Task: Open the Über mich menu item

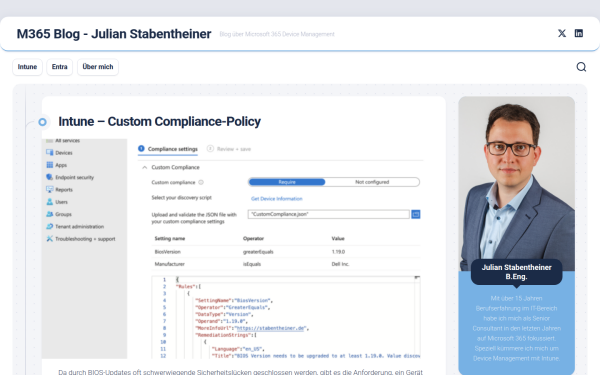Action: (98, 67)
